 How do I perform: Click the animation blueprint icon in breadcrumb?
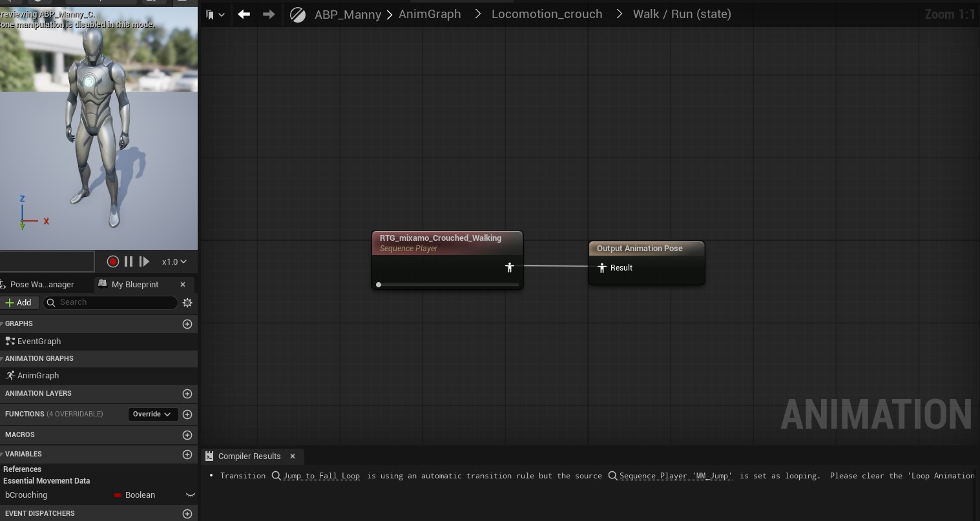(298, 14)
